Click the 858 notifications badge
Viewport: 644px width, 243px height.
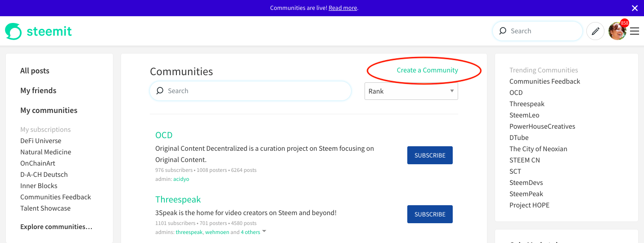pos(624,23)
